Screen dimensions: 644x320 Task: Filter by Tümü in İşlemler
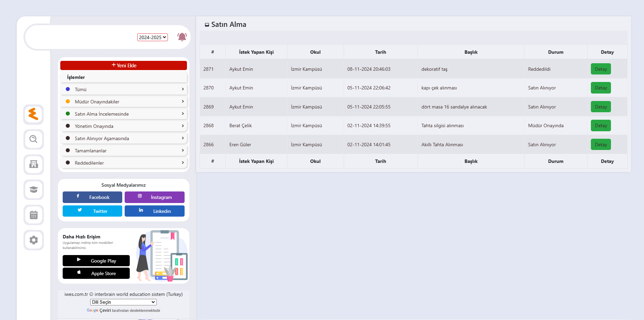coord(124,89)
